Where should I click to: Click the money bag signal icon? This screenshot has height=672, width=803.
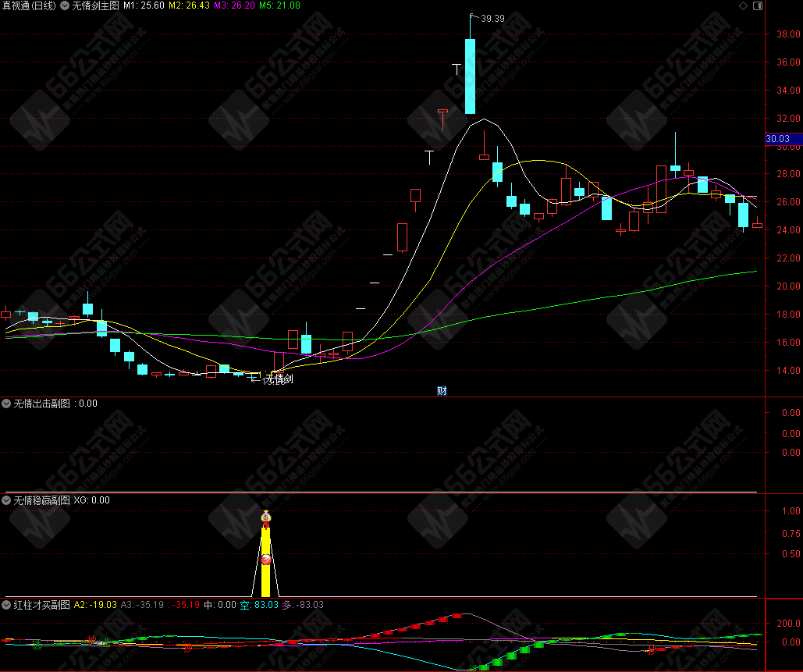point(265,517)
